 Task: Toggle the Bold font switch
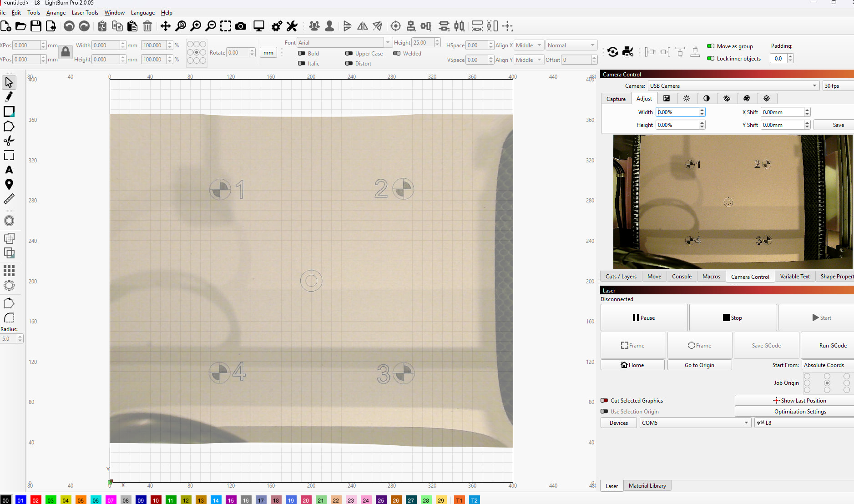(302, 53)
